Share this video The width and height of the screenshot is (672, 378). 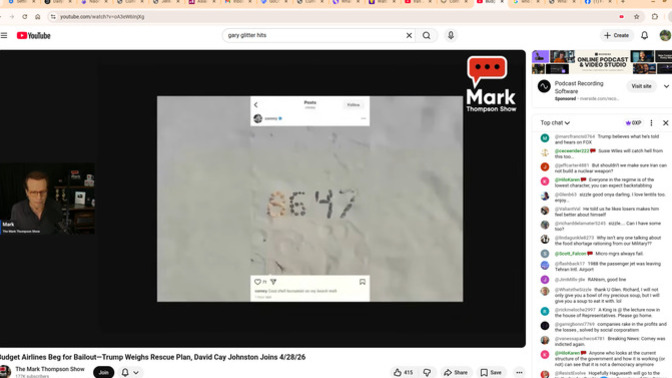456,372
